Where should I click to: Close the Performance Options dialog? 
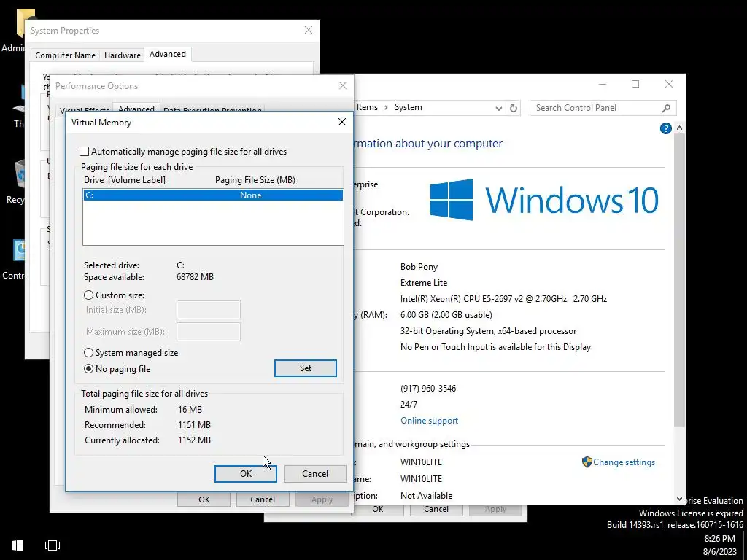point(343,86)
